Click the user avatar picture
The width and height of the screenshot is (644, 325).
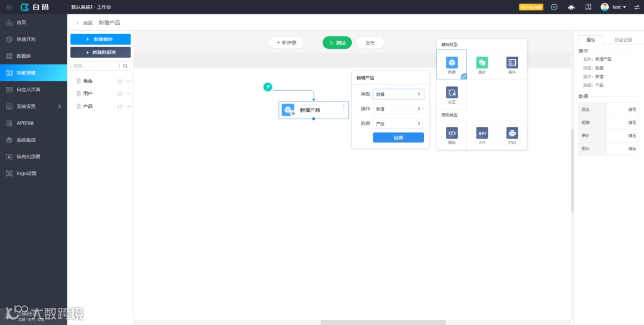pos(605,7)
